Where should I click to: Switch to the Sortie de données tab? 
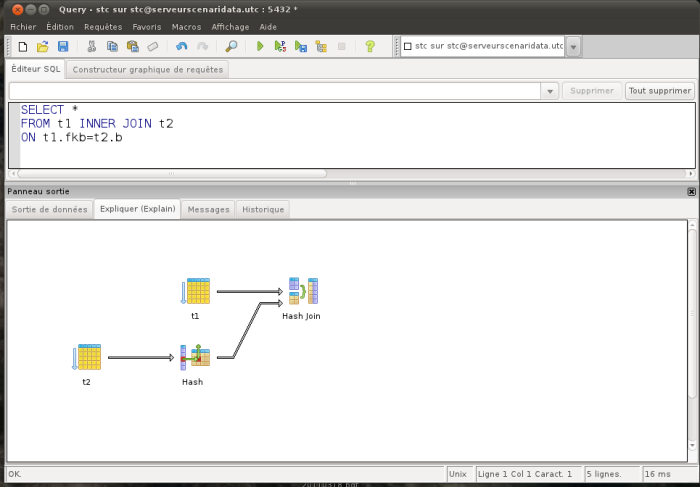[49, 209]
